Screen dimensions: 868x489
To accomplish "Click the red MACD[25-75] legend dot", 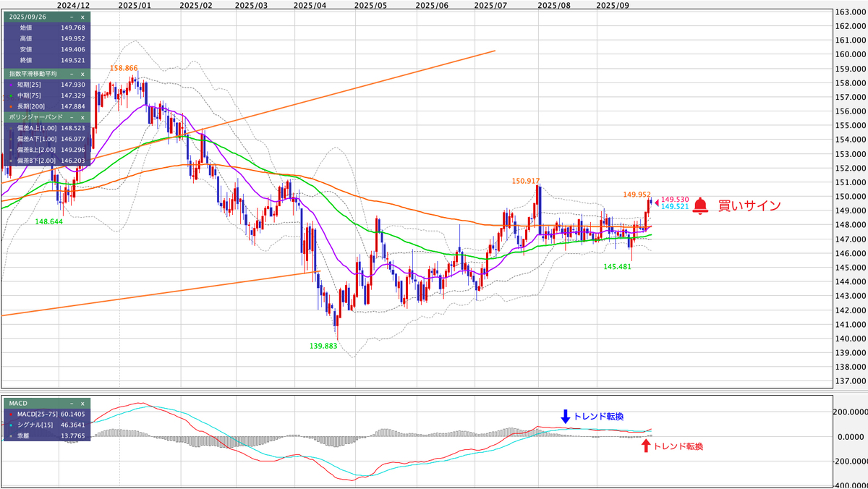I will tap(11, 415).
